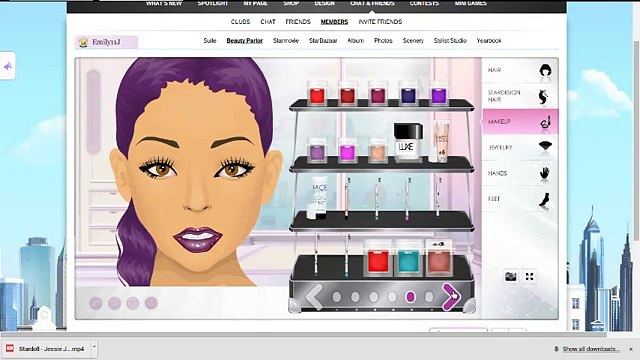The width and height of the screenshot is (640, 360).
Task: Select the active purple page dot
Action: click(x=410, y=297)
